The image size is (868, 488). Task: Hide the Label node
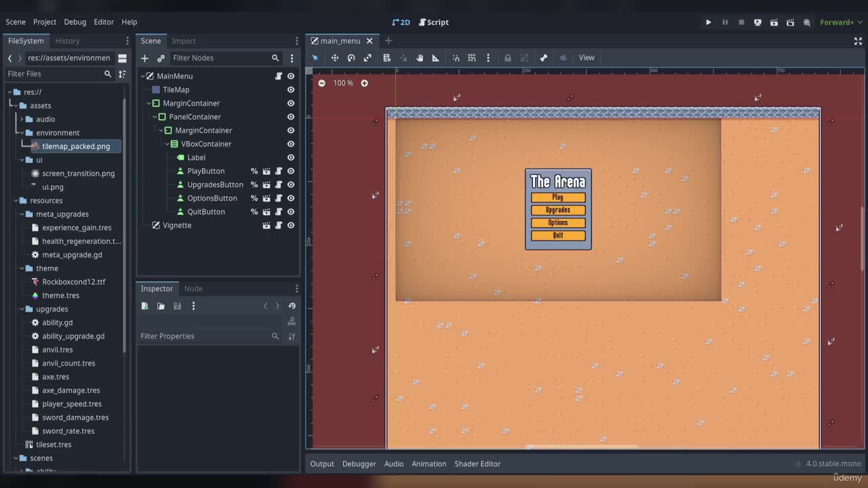291,157
